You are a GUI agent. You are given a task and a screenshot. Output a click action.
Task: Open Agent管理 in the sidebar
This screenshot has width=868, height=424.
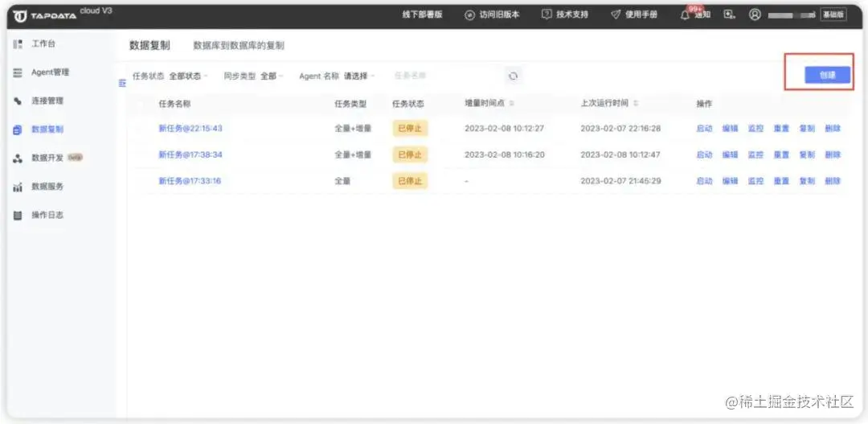tap(50, 72)
